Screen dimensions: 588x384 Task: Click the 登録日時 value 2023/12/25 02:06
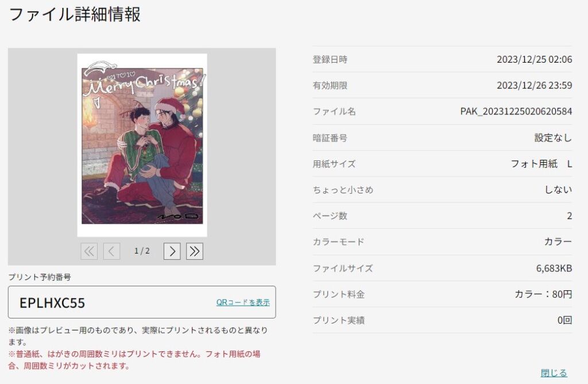tap(535, 59)
